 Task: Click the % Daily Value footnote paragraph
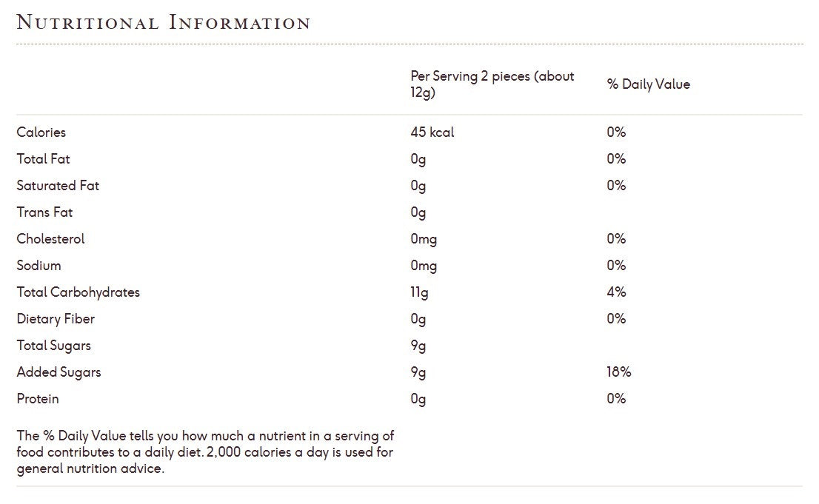click(205, 451)
